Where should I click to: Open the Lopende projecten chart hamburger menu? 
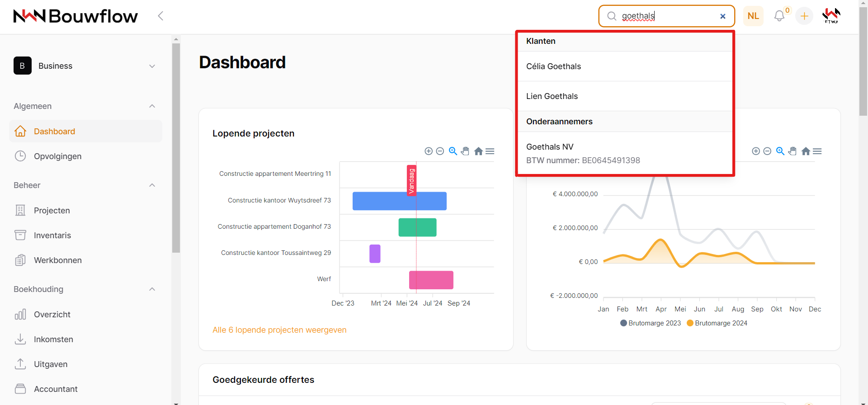point(490,151)
